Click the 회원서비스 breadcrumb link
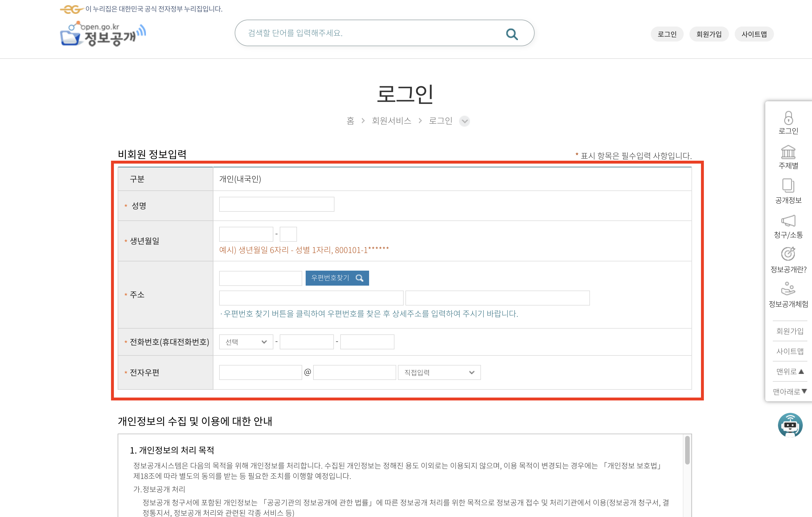Viewport: 812px width, 517px height. [391, 121]
